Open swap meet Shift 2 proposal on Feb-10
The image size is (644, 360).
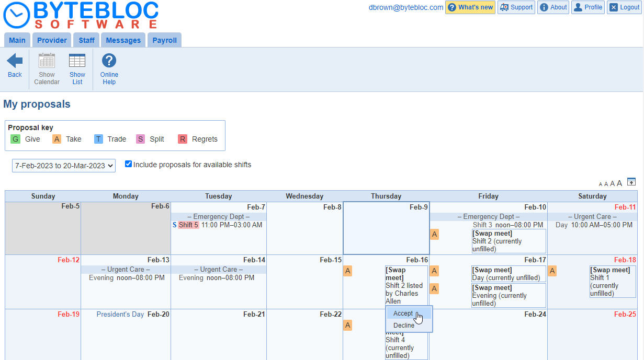(x=509, y=241)
